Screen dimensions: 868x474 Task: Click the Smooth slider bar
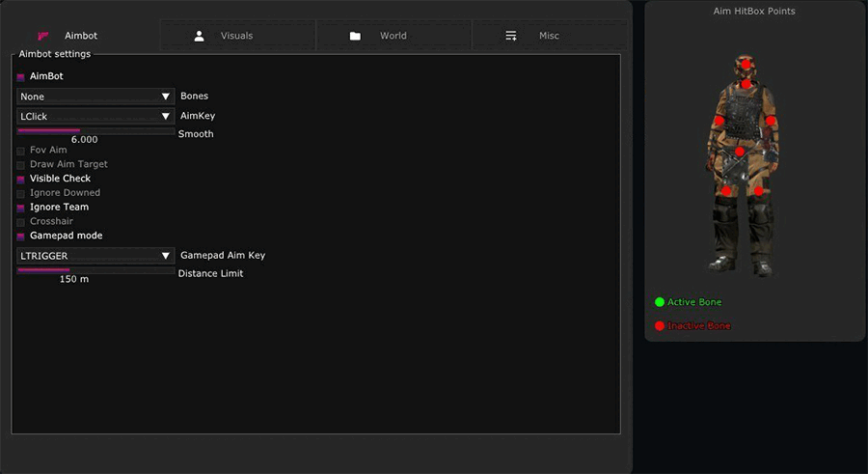[95, 130]
